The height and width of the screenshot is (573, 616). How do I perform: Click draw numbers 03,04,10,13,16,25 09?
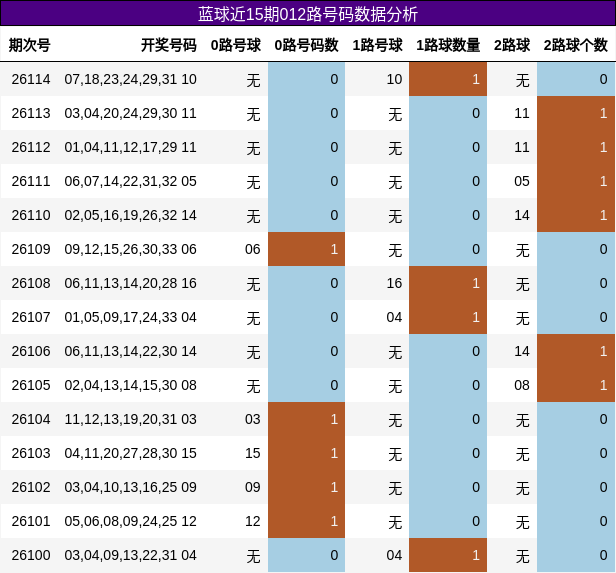[x=130, y=487]
